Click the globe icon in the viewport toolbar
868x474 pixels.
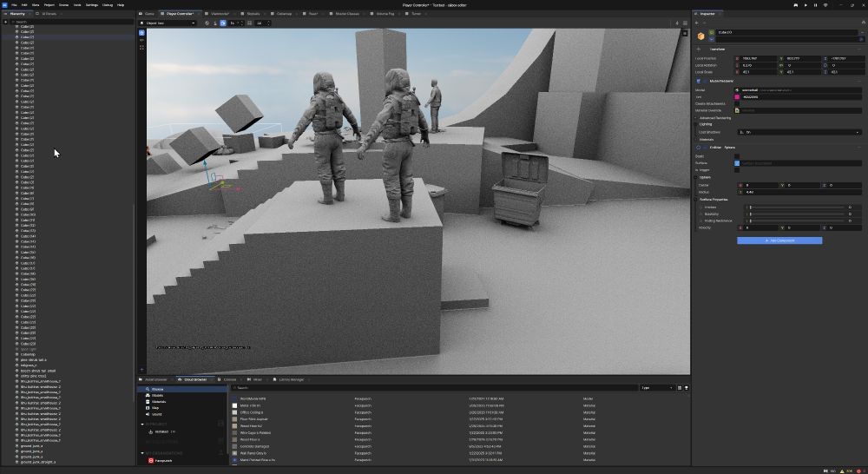[x=207, y=23]
